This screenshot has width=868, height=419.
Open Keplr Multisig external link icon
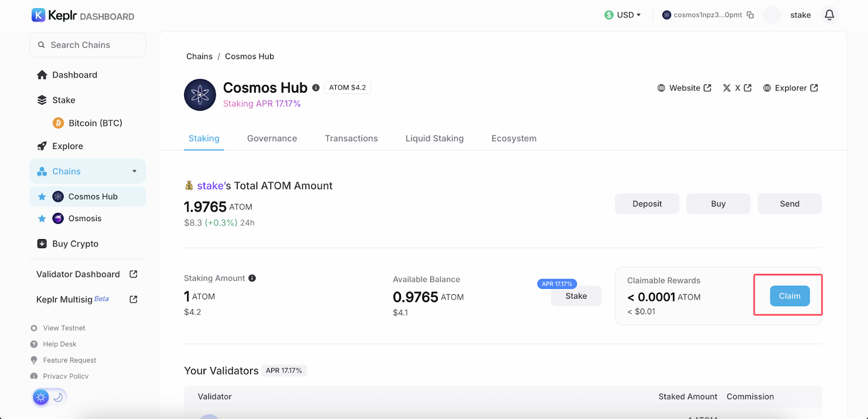click(x=133, y=299)
